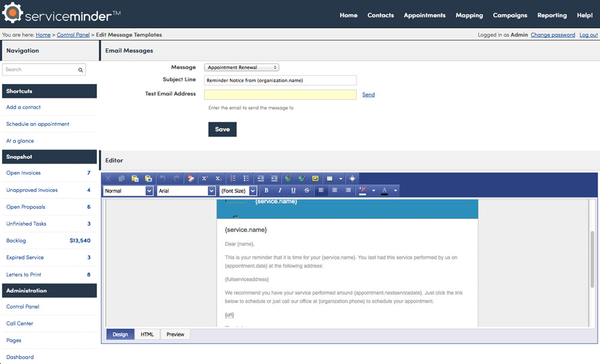Click the Undo arrow icon

point(163,179)
